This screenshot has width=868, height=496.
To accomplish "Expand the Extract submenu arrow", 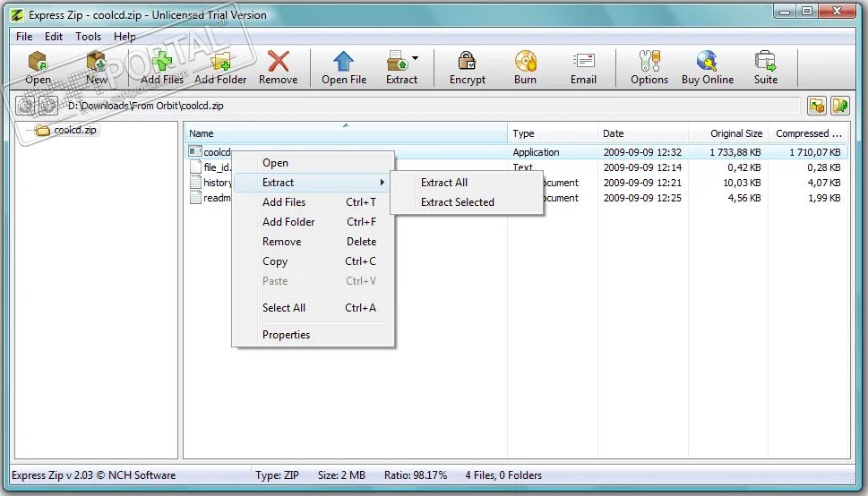I will coord(382,182).
